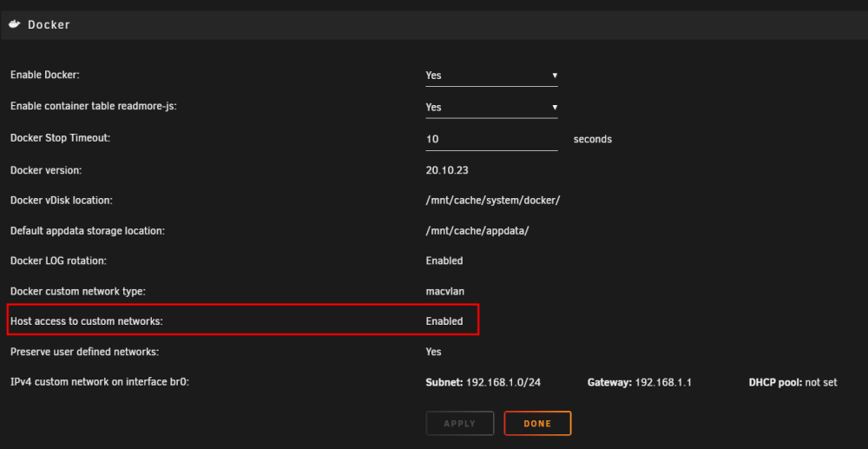The width and height of the screenshot is (868, 449).
Task: Click the Docker LOG rotation label
Action: (x=58, y=261)
